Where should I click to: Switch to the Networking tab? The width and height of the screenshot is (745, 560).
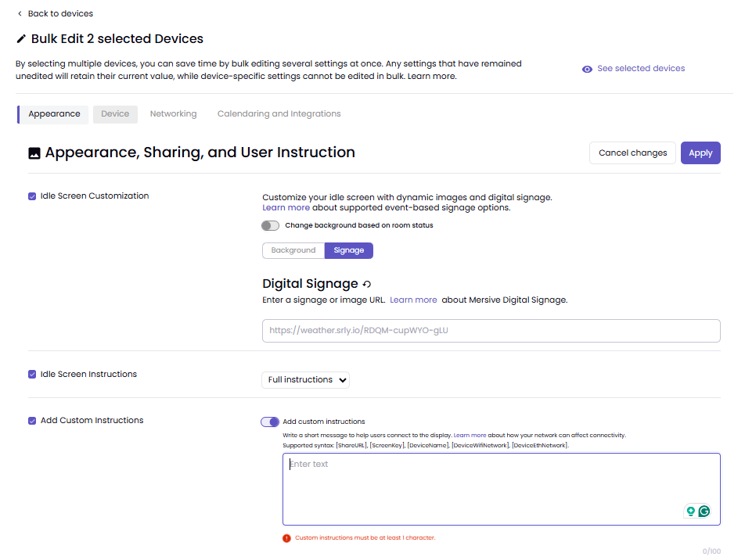pos(174,114)
